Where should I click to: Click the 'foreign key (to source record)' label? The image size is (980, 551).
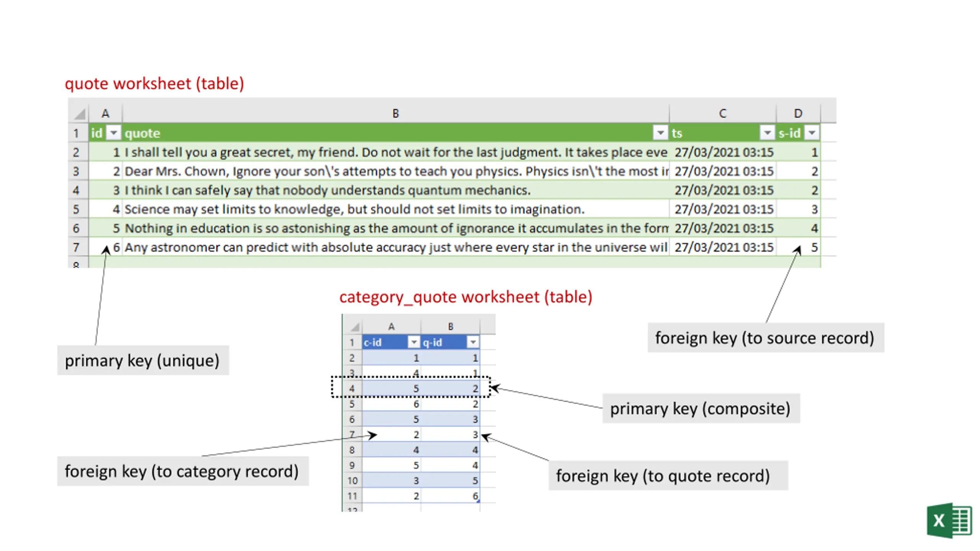click(x=765, y=338)
